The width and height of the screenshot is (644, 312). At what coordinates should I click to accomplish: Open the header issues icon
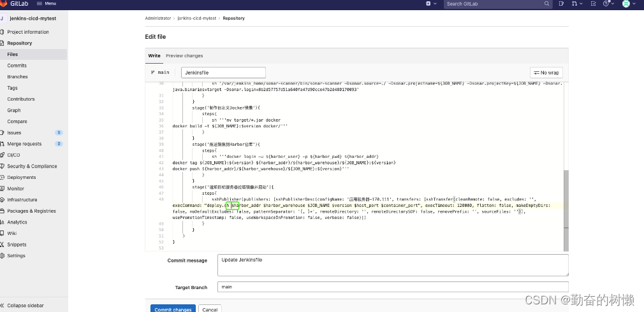pos(562,3)
